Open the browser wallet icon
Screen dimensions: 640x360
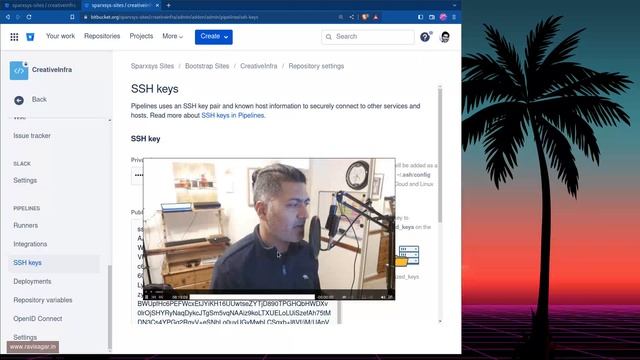point(432,17)
